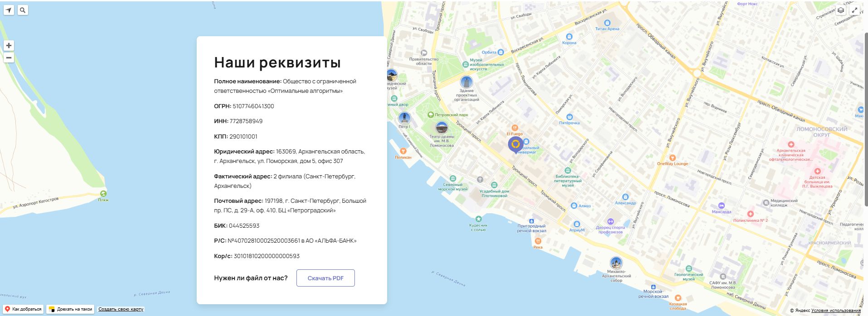Open the map layers switcher

(x=841, y=10)
